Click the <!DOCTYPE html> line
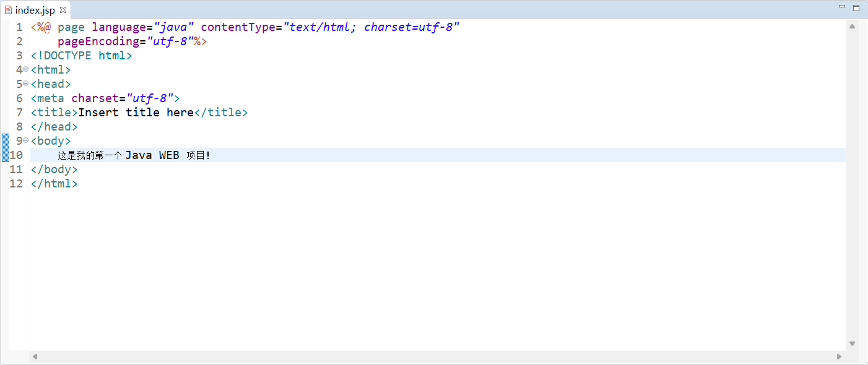Image resolution: width=868 pixels, height=365 pixels. (x=82, y=56)
